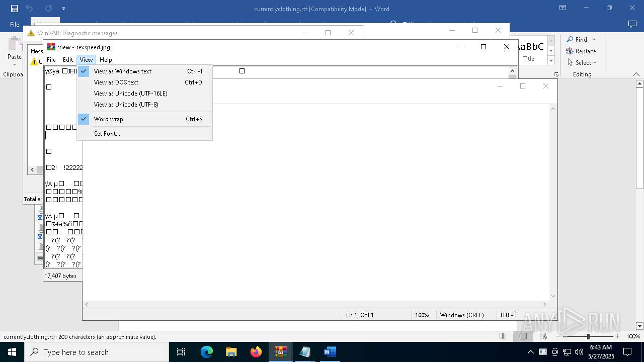Viewport: 644px width, 362px height.
Task: Switch to Print Layout view icon
Action: (523, 336)
